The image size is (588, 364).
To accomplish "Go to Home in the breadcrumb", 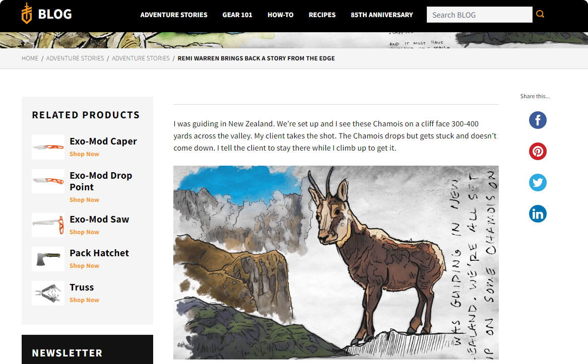I will 30,58.
